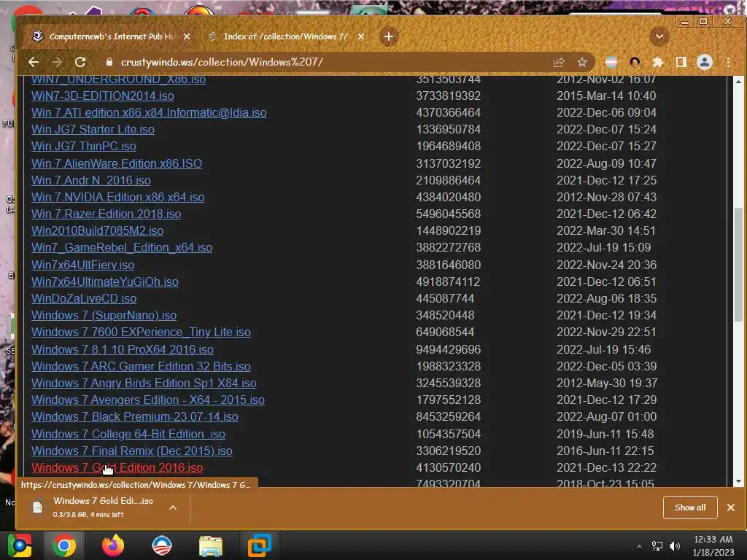Open Win 7 Razer Edition 2018.iso
Viewport: 747px width, 560px height.
point(107,214)
